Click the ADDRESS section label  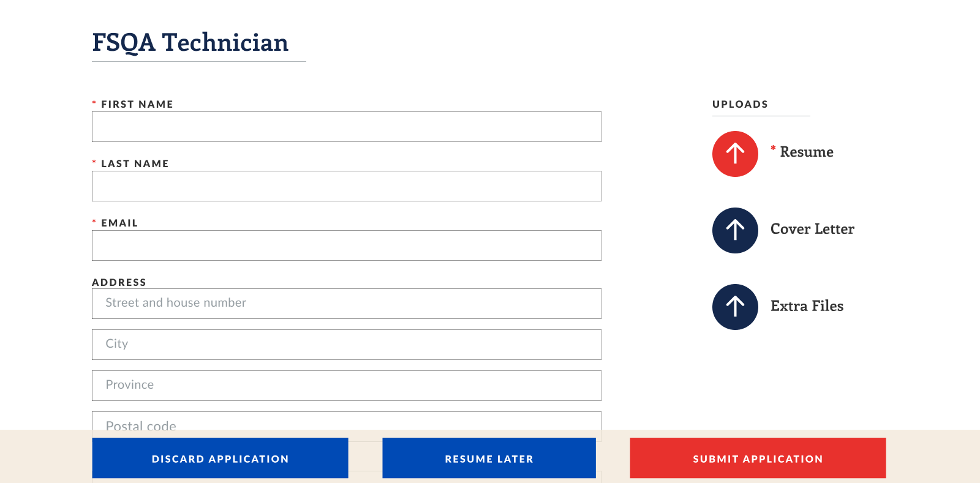click(119, 282)
